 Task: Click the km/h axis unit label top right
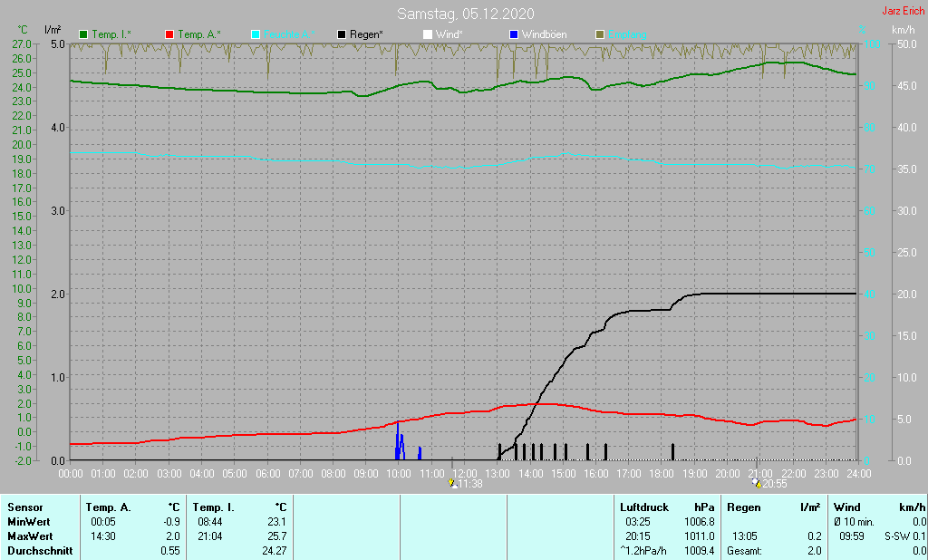[903, 31]
